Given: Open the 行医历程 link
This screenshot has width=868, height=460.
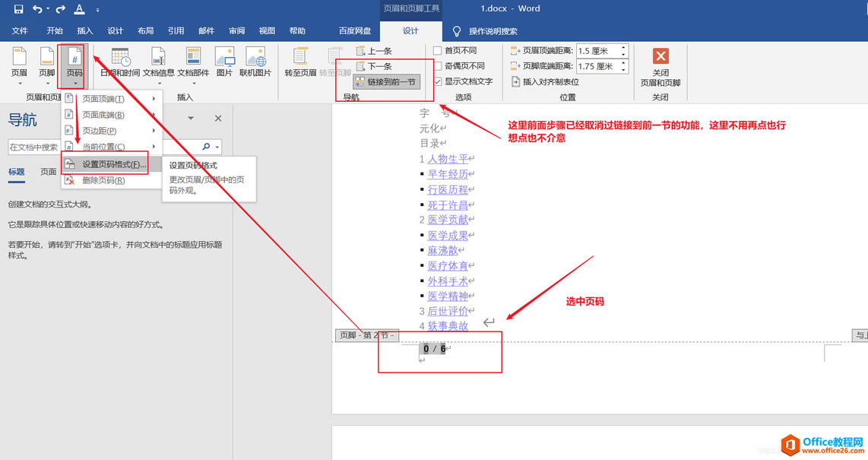Looking at the screenshot, I should point(448,190).
